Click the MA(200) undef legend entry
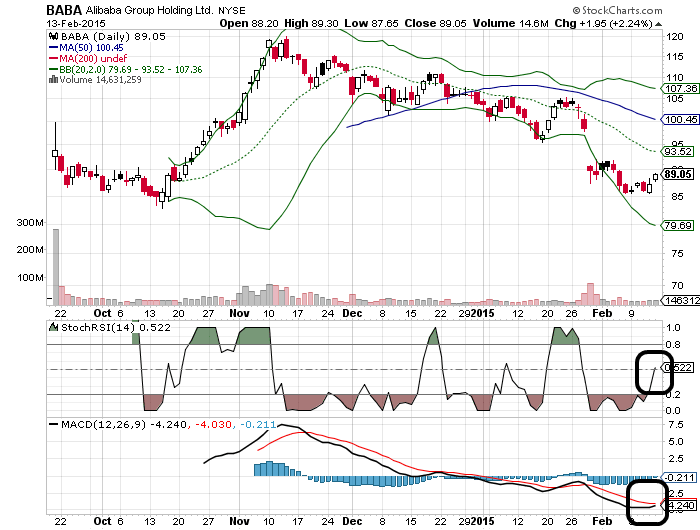 point(88,58)
